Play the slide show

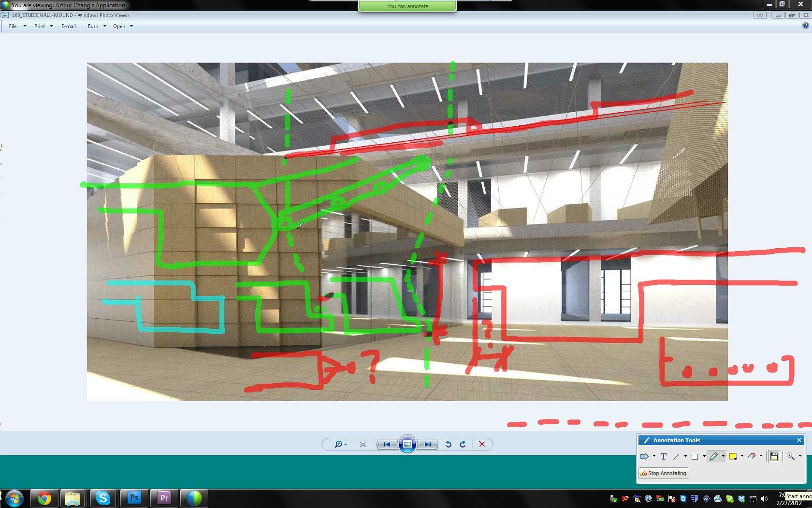tap(407, 444)
